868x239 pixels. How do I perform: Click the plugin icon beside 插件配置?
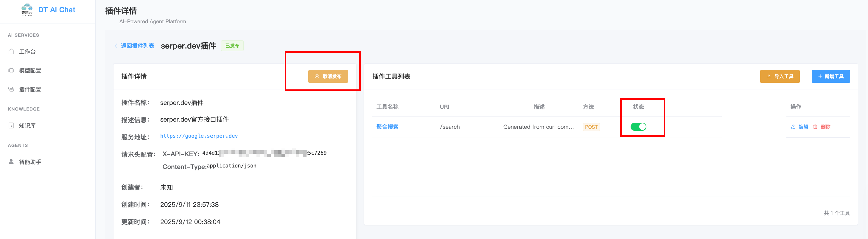pyautogui.click(x=11, y=89)
